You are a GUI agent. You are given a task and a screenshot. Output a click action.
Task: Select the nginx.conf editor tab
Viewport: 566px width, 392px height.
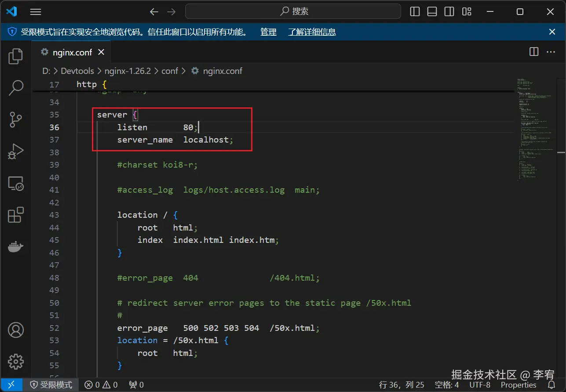tap(71, 52)
